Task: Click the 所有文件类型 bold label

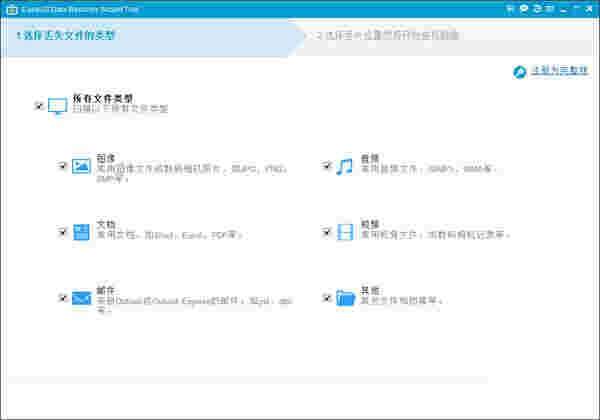Action: pos(103,99)
